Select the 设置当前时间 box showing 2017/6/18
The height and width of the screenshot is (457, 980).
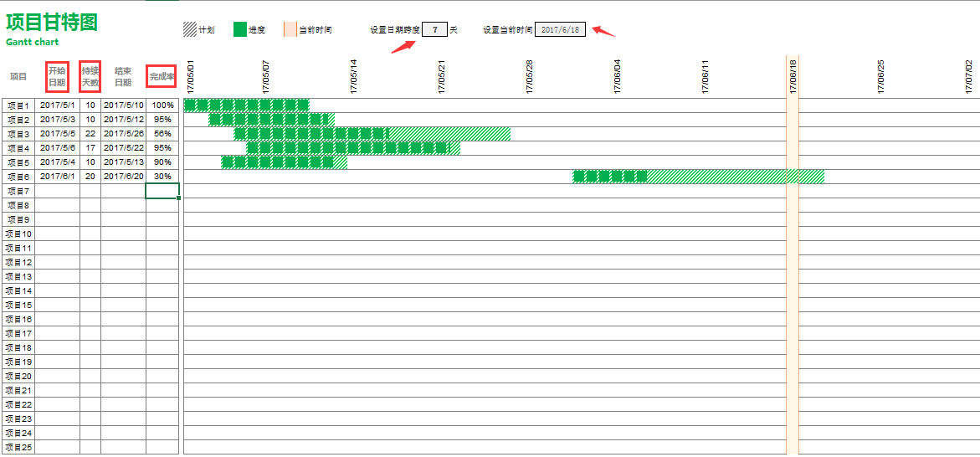coord(560,29)
